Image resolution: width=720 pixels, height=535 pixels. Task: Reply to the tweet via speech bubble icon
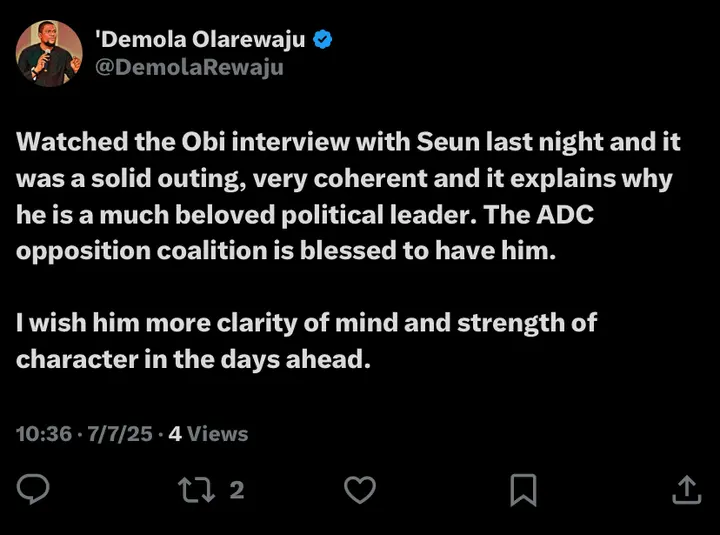(34, 489)
